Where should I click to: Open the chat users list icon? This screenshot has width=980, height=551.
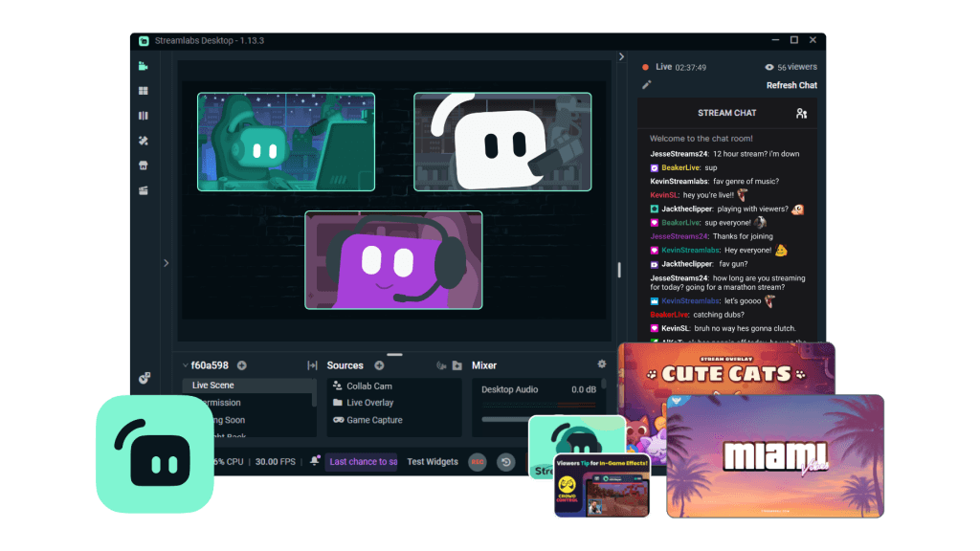click(801, 113)
